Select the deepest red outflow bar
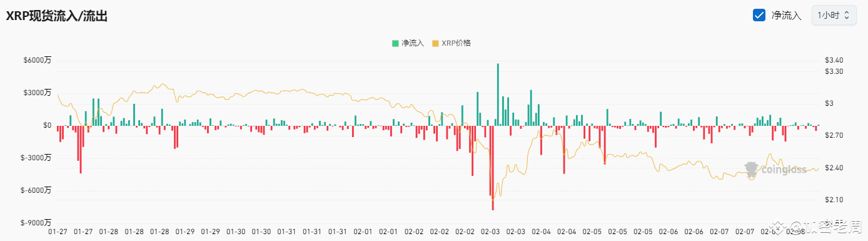Screen dimensions: 868x241 493,168
